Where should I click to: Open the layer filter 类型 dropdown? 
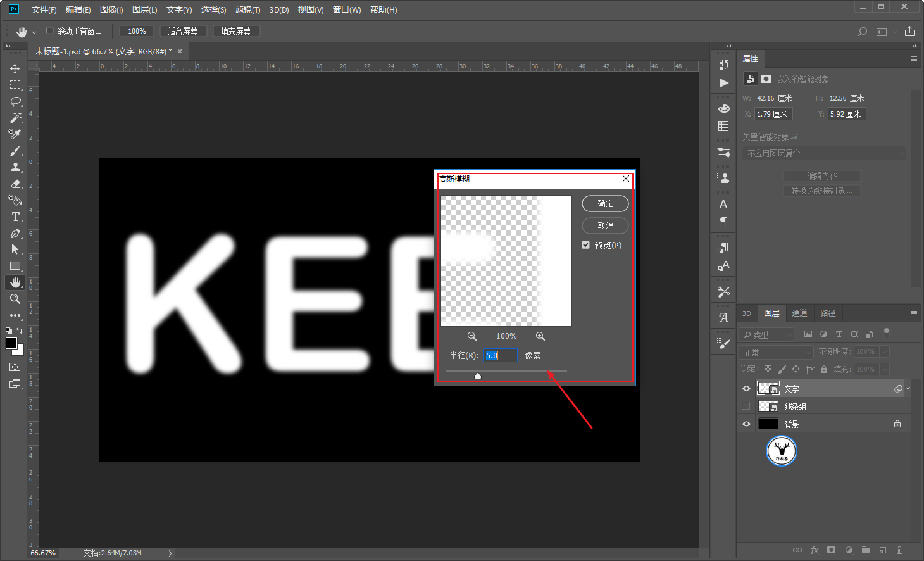click(x=766, y=334)
